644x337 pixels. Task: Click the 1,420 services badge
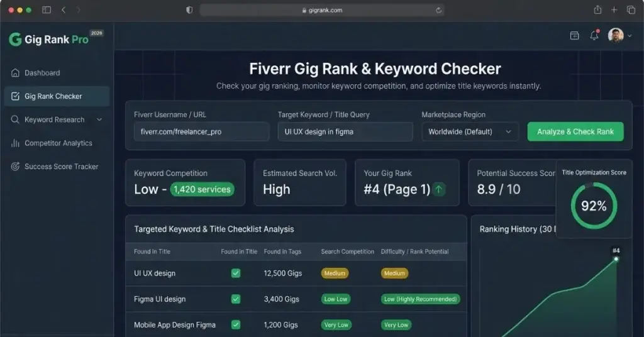tap(202, 189)
